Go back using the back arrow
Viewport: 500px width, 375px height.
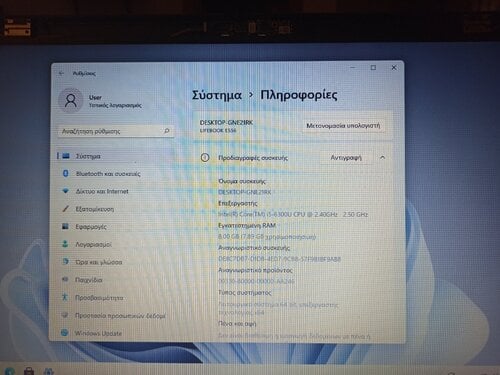(x=61, y=73)
